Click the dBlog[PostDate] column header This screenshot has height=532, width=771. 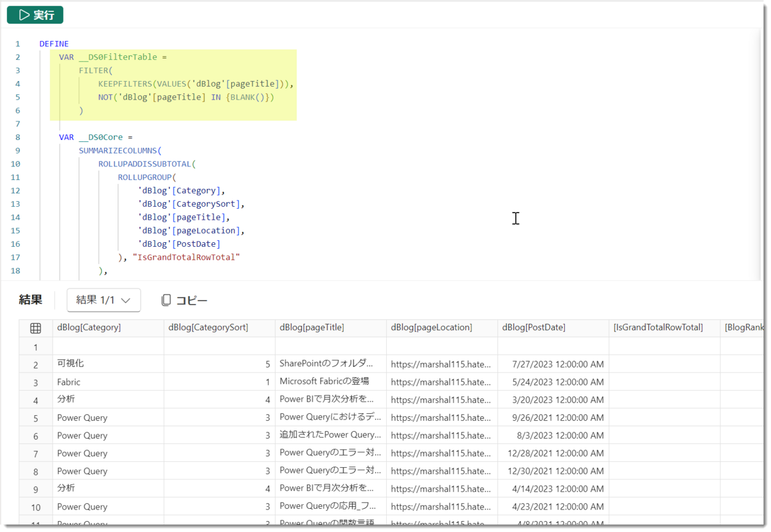(553, 328)
